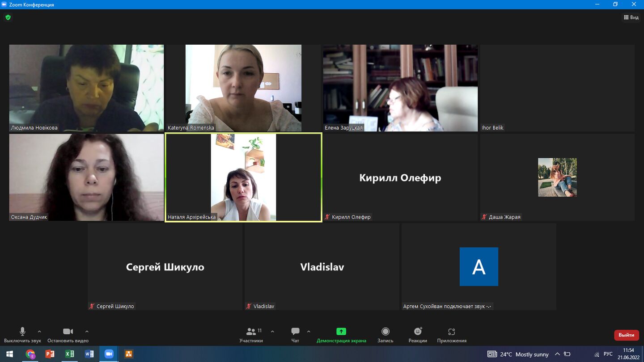Click the Zoom icon in the taskbar

109,354
